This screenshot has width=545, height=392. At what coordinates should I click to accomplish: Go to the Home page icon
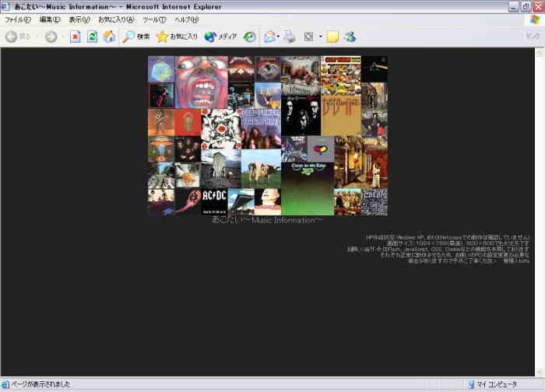click(109, 37)
